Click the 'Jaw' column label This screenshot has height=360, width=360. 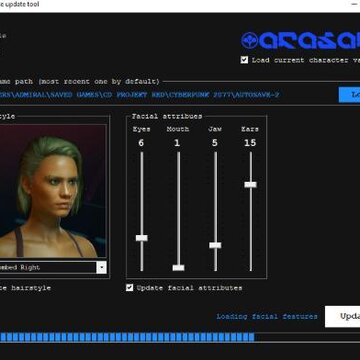215,129
